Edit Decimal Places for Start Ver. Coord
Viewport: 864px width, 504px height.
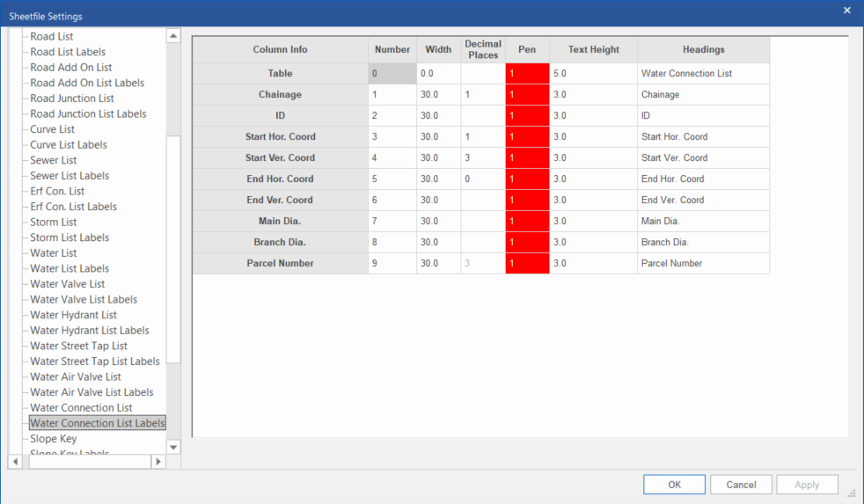[483, 158]
